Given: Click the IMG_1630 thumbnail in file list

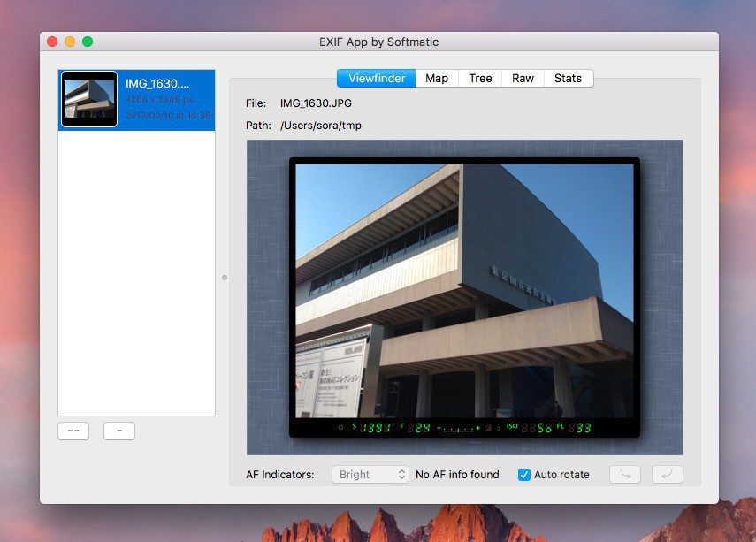Looking at the screenshot, I should [89, 99].
